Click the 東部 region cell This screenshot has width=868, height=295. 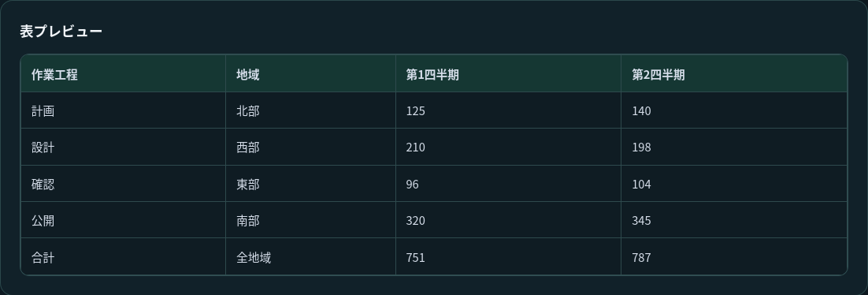pos(310,184)
